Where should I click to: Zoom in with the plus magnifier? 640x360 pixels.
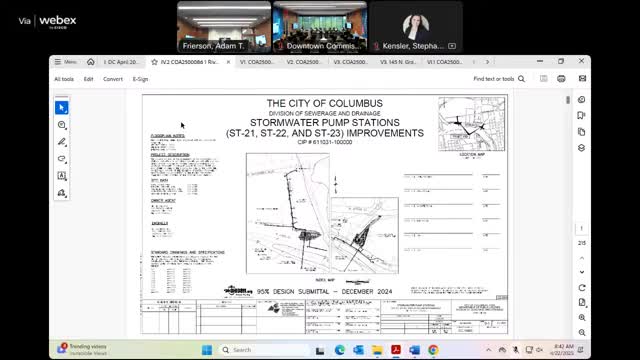pyautogui.click(x=582, y=318)
